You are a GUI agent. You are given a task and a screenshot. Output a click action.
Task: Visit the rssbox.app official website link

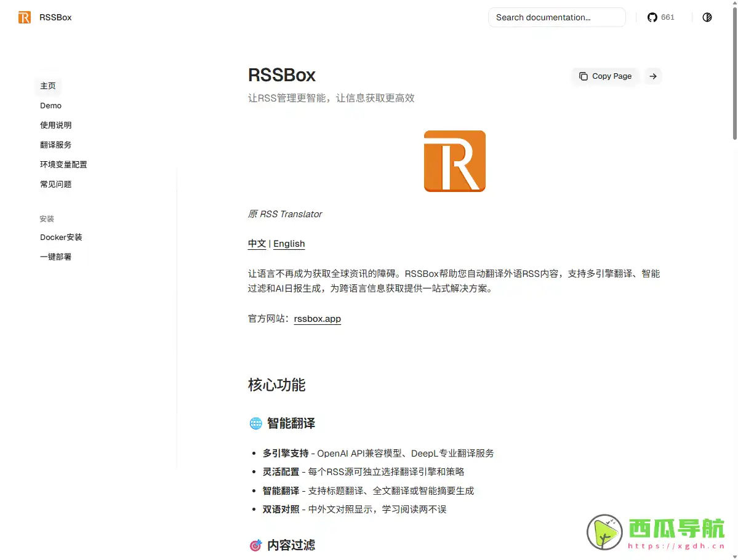[x=317, y=319]
